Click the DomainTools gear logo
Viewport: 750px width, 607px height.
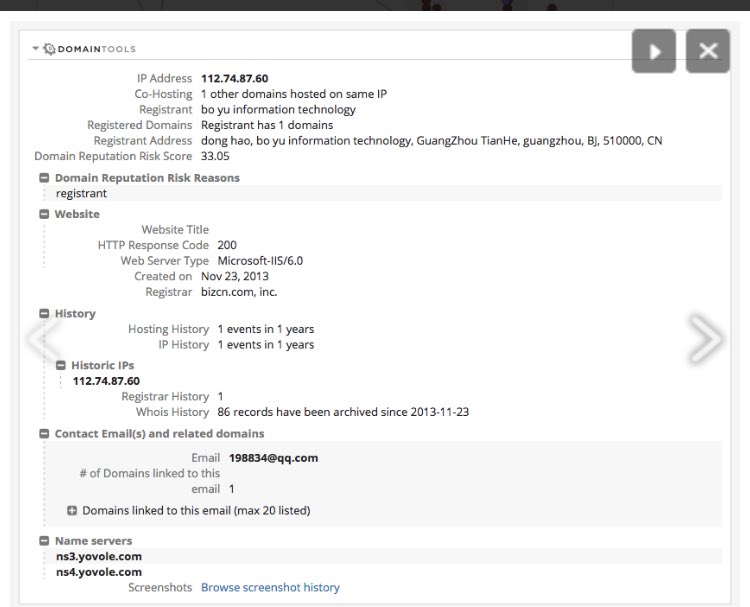49,49
